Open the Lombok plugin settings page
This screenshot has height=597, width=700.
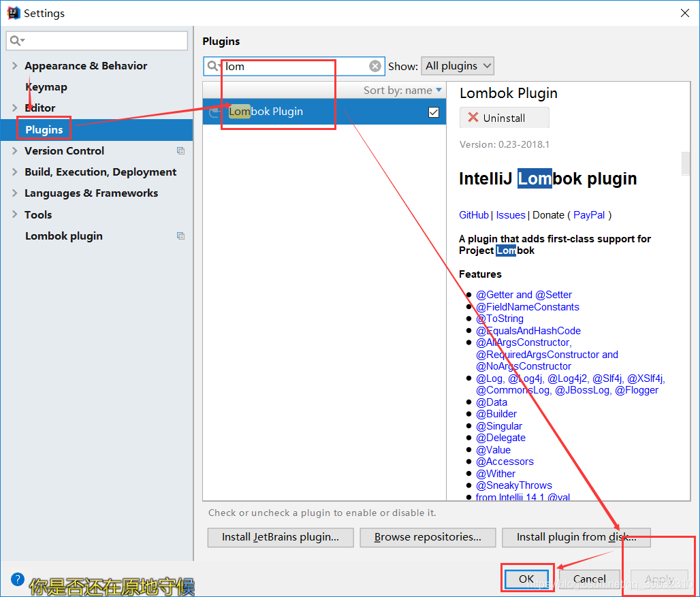[x=64, y=236]
